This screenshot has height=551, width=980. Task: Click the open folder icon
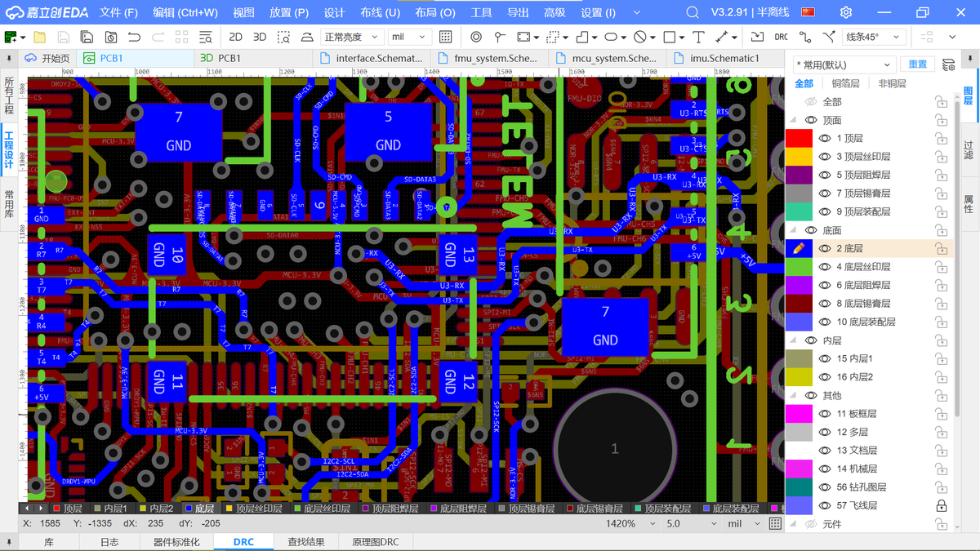click(x=39, y=37)
